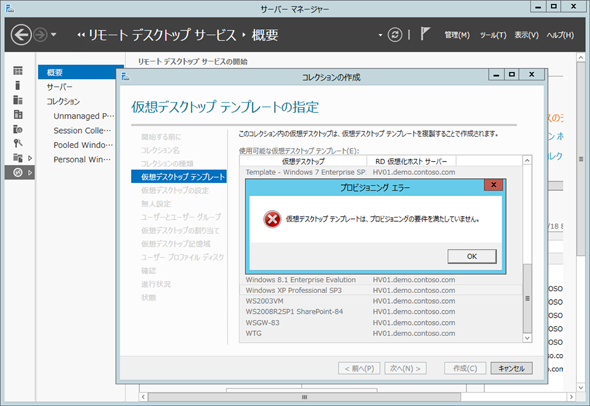This screenshot has width=590, height=406.
Task: Click Server Manager vertical scroll-up arrow
Action: coord(581,57)
